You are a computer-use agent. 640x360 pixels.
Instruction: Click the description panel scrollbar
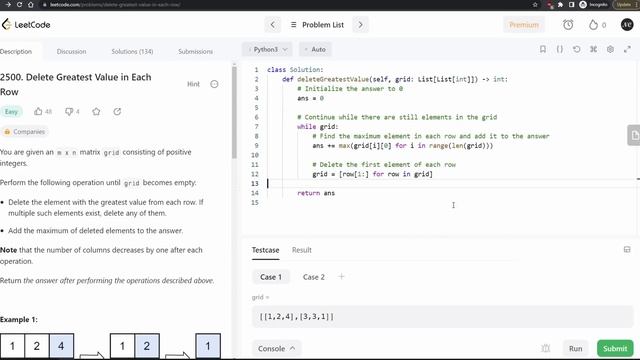coord(234,112)
